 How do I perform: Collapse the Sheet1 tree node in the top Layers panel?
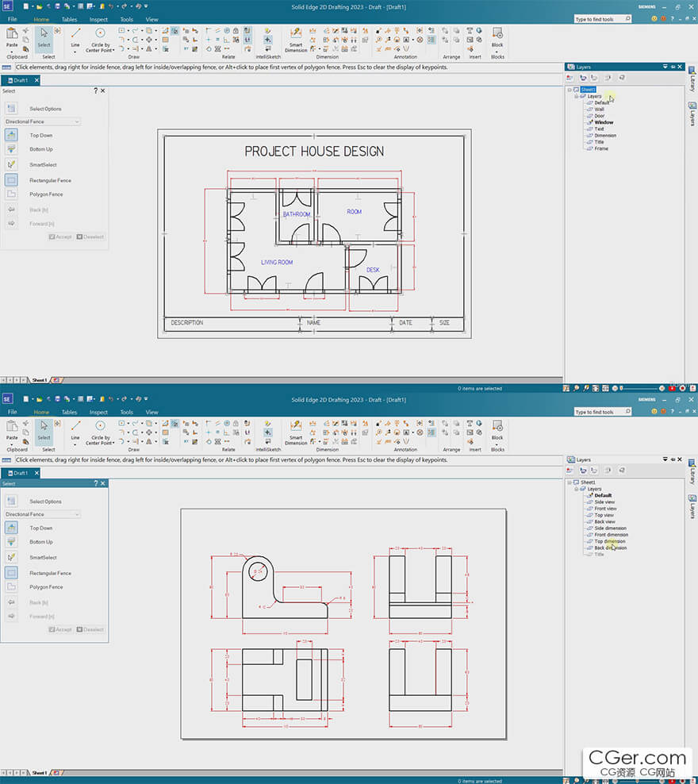point(569,90)
